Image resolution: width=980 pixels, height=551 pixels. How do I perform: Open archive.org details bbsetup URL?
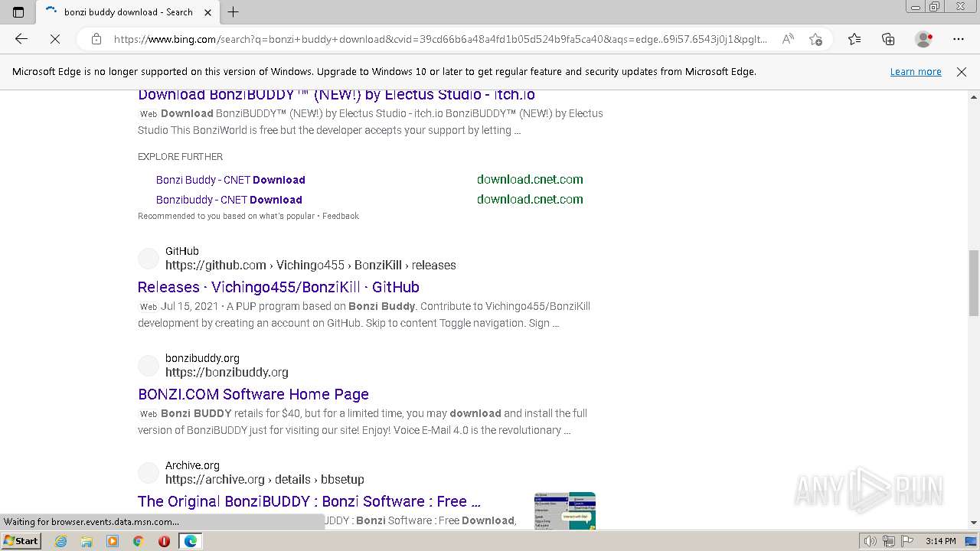pyautogui.click(x=265, y=480)
